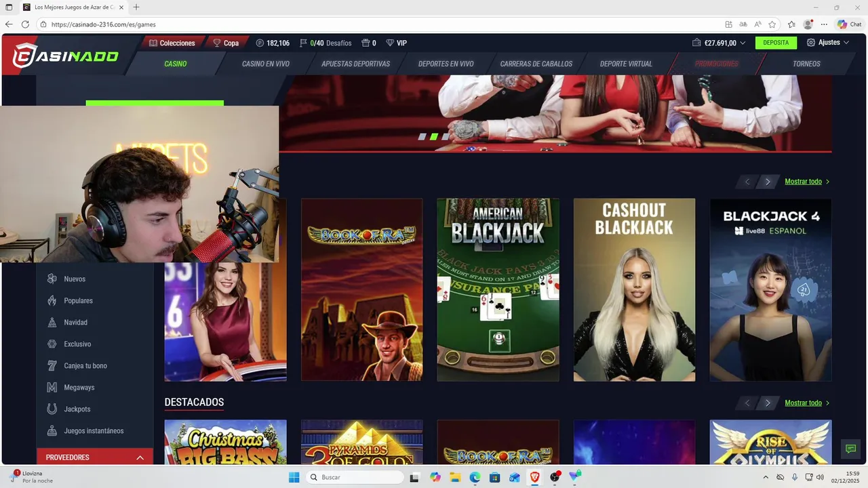The height and width of the screenshot is (488, 868).
Task: Open the Promociones tab
Action: (716, 64)
